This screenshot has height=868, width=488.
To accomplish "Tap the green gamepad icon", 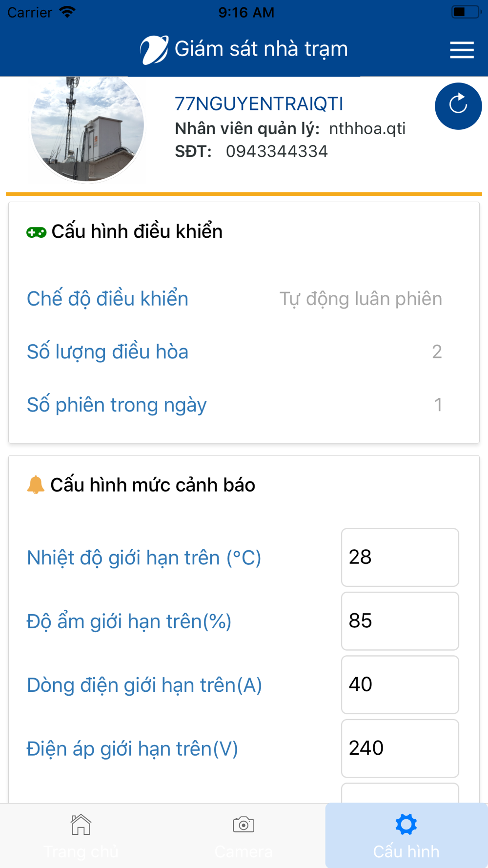I will tap(37, 232).
